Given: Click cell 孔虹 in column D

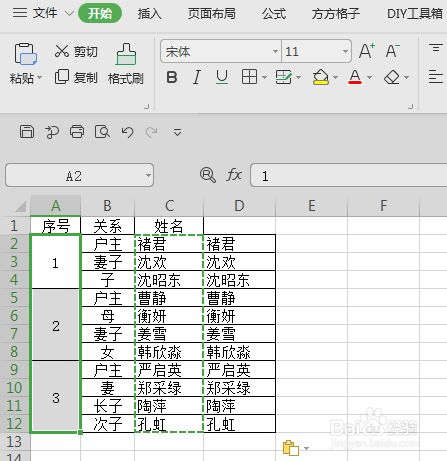Looking at the screenshot, I should coord(239,424).
